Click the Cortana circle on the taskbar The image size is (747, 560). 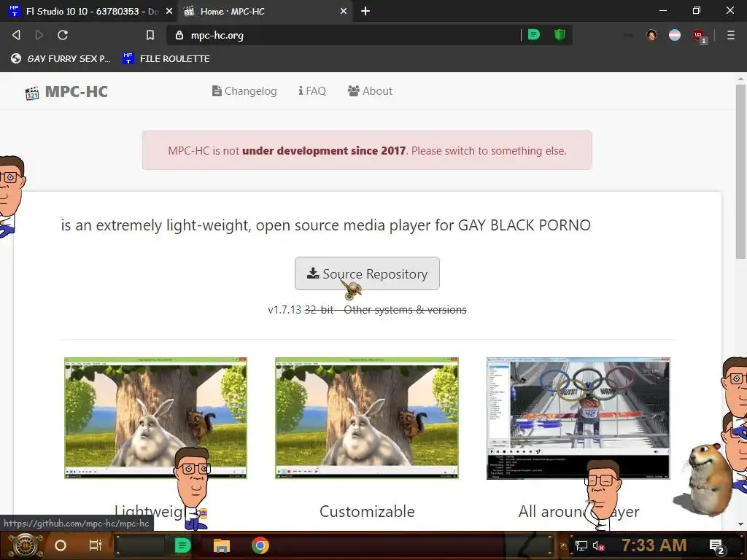click(61, 545)
